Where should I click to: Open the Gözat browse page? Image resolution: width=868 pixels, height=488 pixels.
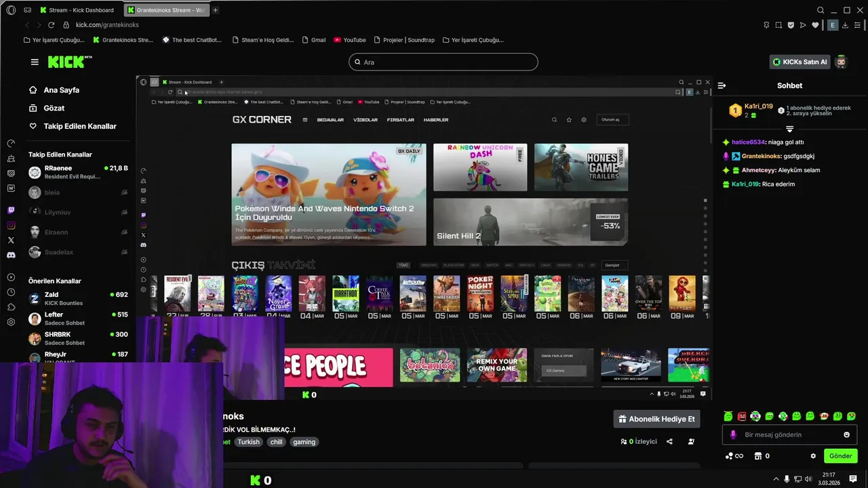(x=47, y=108)
